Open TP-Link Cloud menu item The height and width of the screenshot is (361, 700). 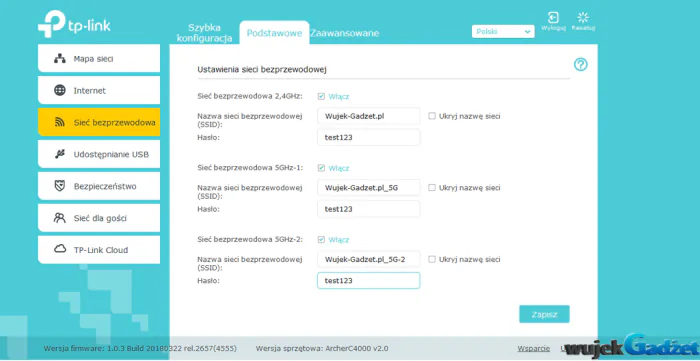click(x=99, y=249)
